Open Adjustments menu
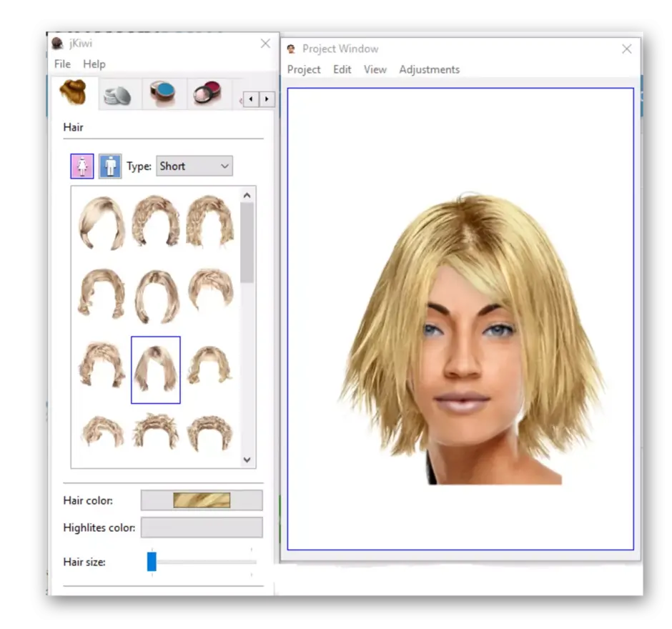Viewport: 672px width, 629px height. pos(430,69)
